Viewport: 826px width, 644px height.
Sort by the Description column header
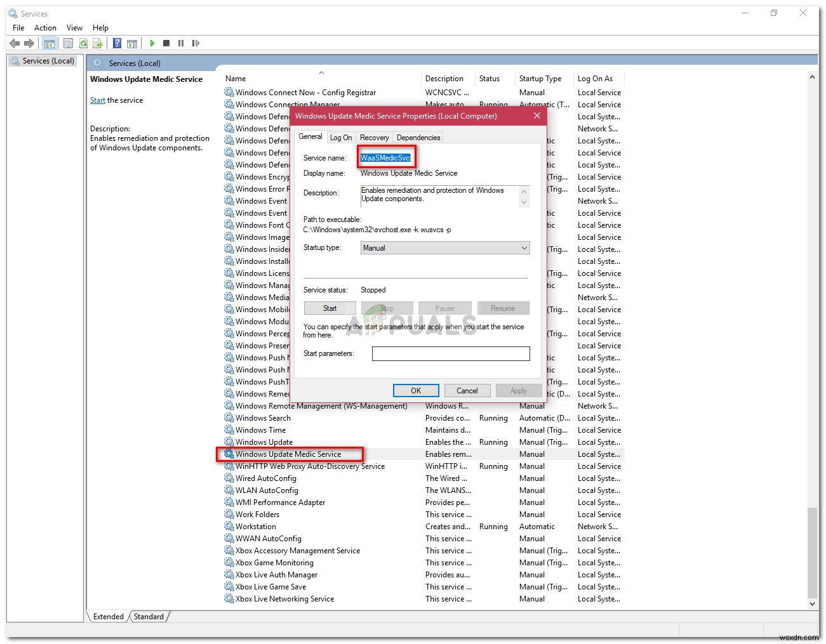coord(448,79)
